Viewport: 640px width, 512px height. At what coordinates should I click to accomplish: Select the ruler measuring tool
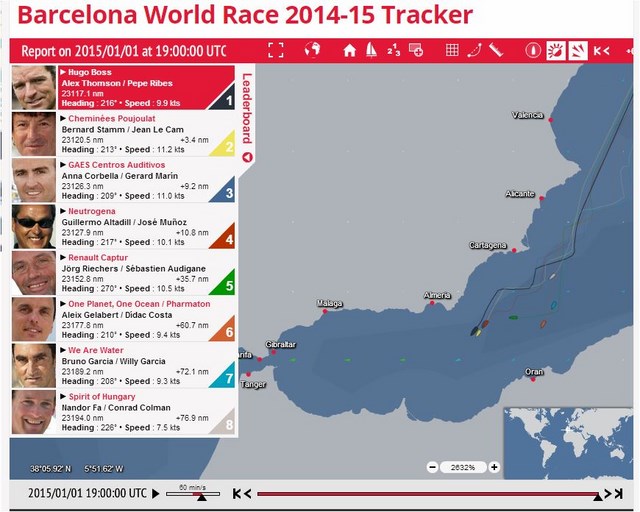click(496, 50)
